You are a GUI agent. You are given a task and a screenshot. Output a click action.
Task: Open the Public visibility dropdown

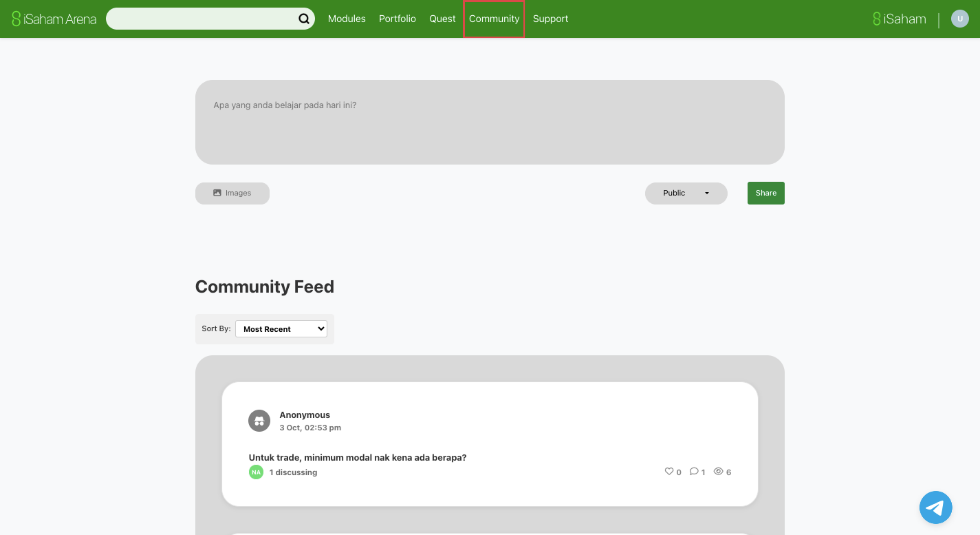[686, 193]
